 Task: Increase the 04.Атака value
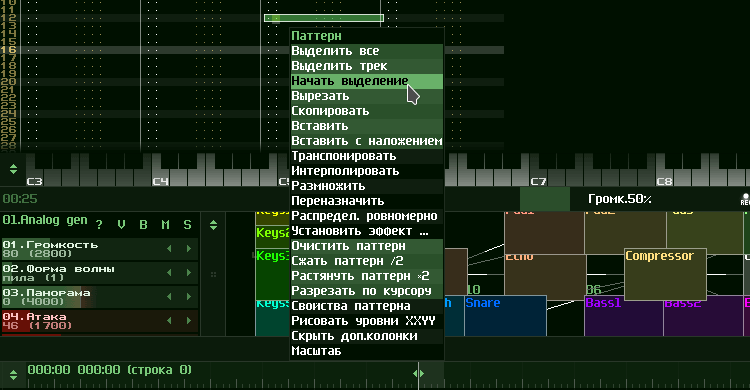[x=189, y=321]
